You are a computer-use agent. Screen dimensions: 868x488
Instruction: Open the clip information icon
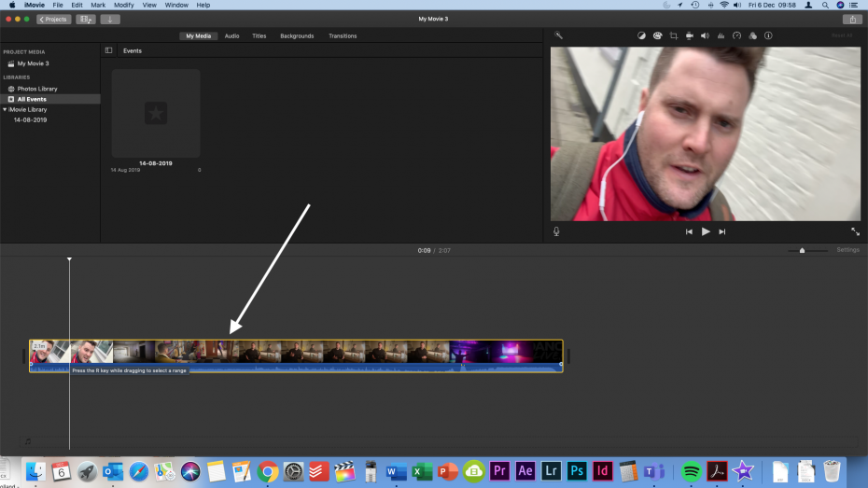768,35
